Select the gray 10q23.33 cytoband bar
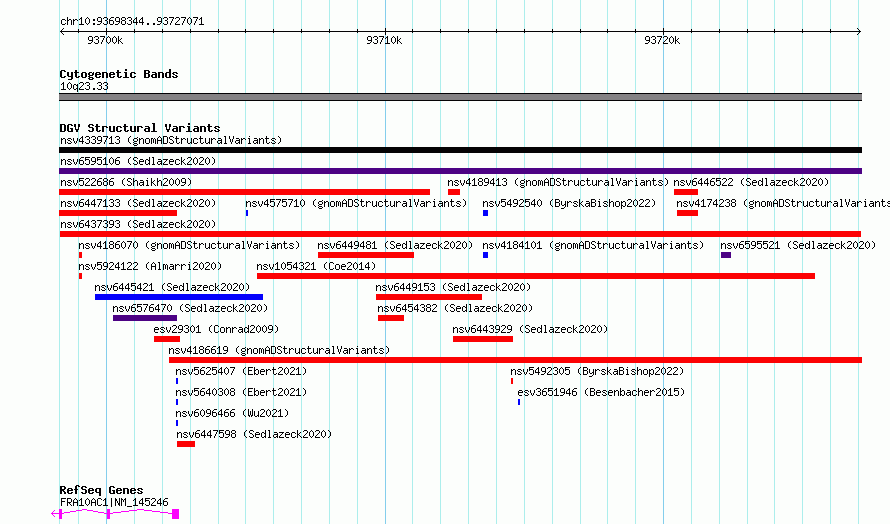The image size is (890, 524). coord(460,97)
